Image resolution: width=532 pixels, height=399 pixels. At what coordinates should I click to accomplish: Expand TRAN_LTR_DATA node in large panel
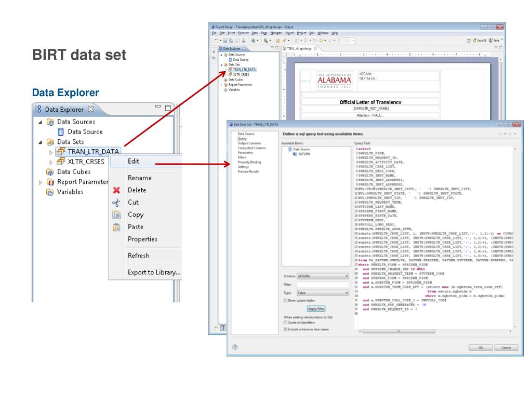[51, 152]
